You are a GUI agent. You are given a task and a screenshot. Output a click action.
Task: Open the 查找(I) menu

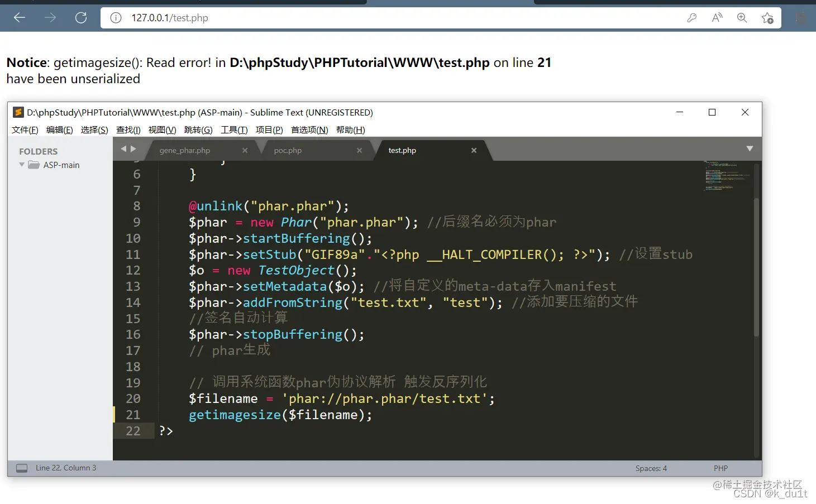[x=128, y=130]
